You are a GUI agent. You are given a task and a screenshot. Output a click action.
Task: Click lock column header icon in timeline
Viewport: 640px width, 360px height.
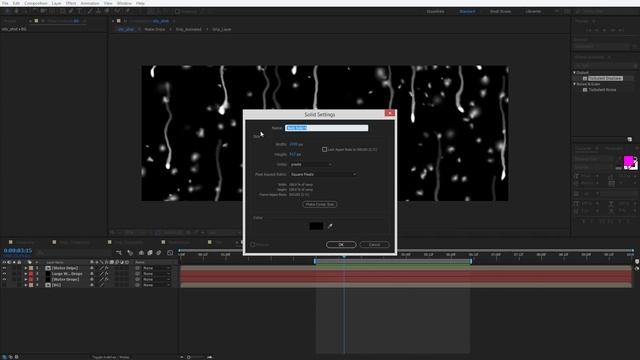tap(19, 262)
